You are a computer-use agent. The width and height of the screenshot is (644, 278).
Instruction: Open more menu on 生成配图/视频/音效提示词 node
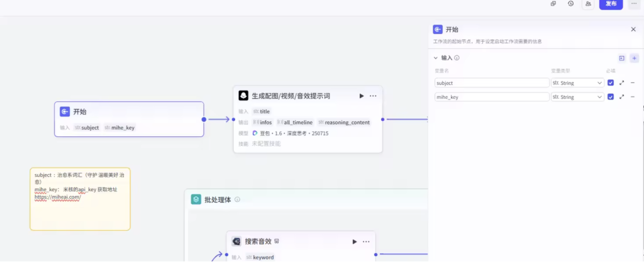point(373,96)
